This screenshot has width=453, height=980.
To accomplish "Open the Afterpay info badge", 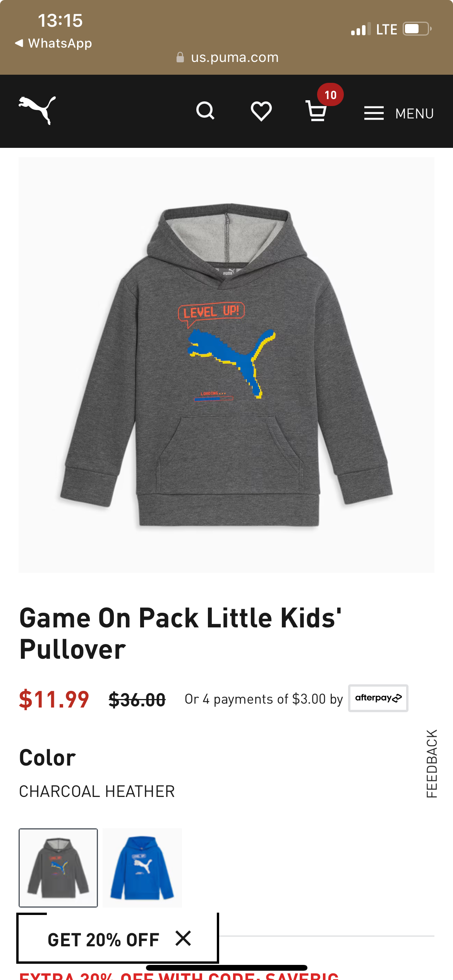I will pos(378,698).
